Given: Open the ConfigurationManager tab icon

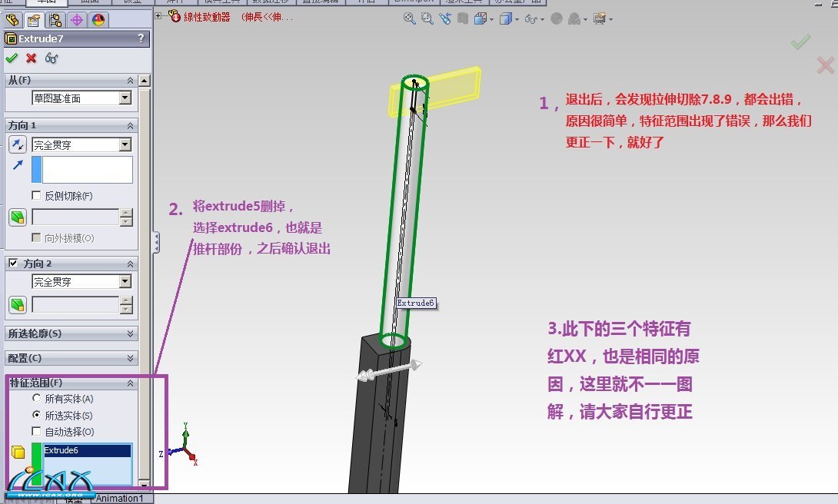Looking at the screenshot, I should pyautogui.click(x=55, y=20).
